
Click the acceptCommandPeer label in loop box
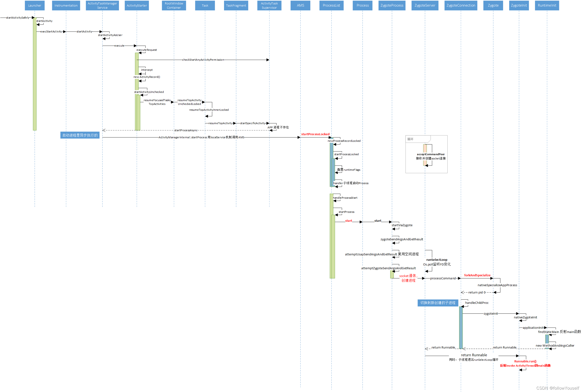click(x=431, y=154)
